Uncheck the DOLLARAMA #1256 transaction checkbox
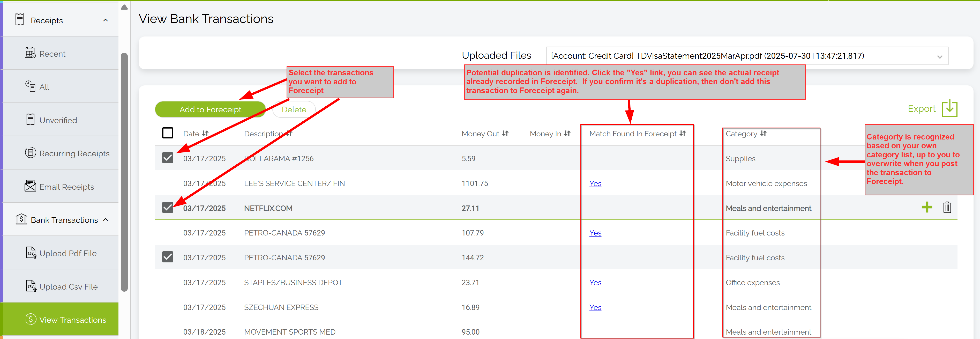 [167, 158]
